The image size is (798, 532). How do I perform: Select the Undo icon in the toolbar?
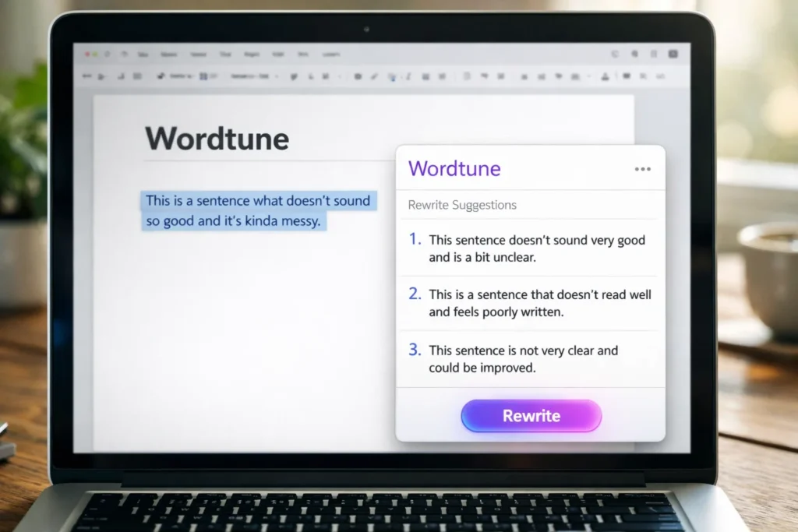[88, 76]
